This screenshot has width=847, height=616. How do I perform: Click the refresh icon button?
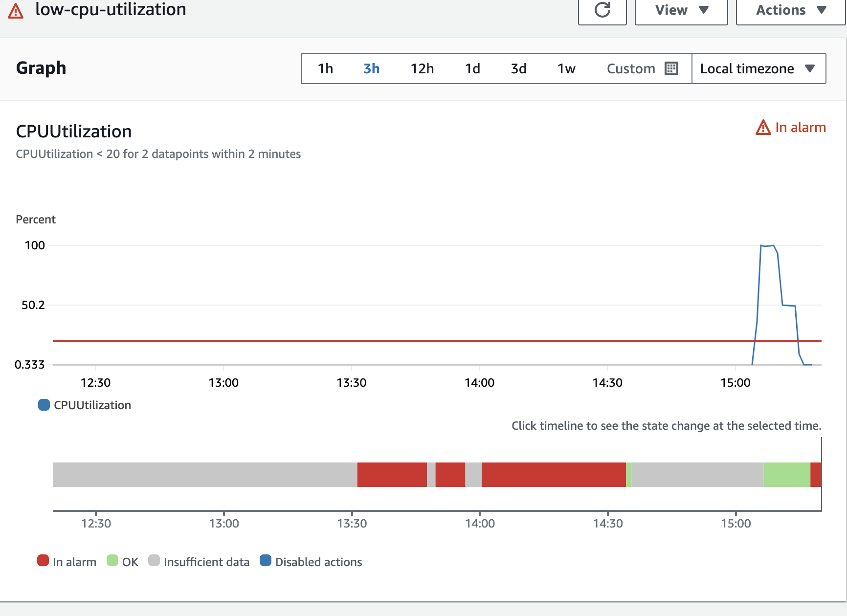coord(602,10)
